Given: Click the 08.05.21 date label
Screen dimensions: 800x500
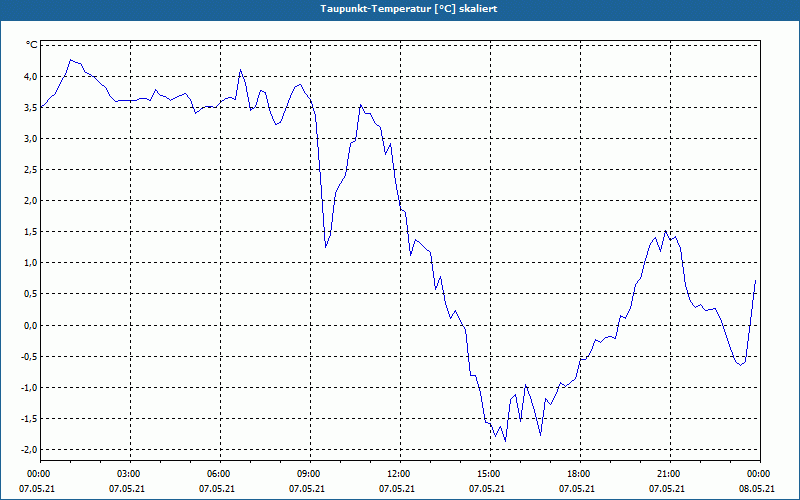Looking at the screenshot, I should 757,489.
